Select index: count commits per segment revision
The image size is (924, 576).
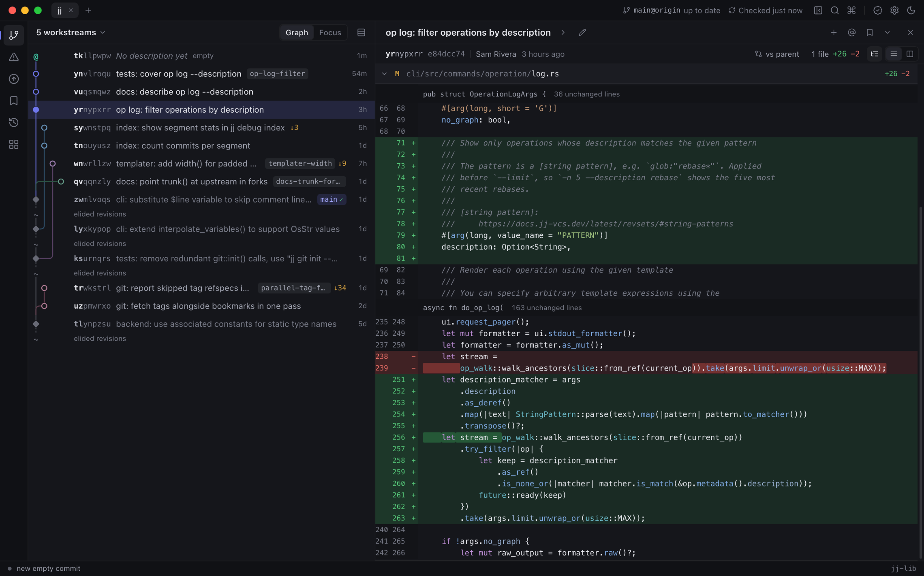tap(201, 145)
